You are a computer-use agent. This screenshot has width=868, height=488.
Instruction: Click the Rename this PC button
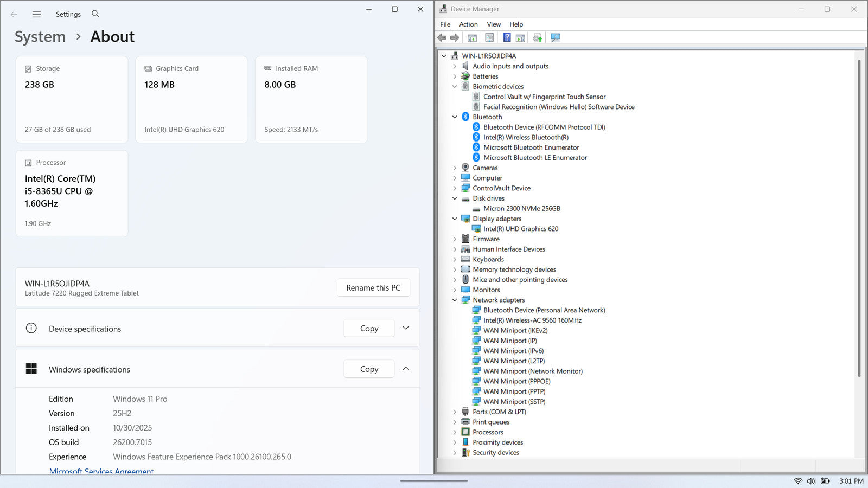[373, 287]
